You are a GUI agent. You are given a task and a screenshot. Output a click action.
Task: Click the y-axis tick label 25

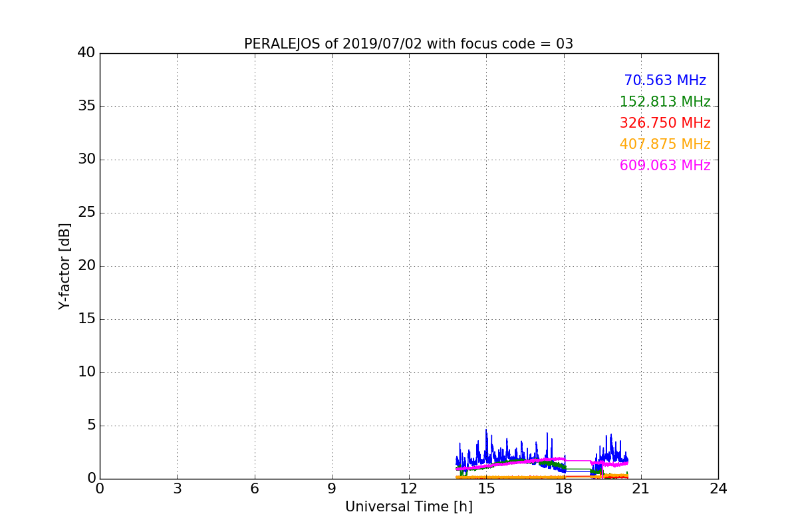click(86, 212)
